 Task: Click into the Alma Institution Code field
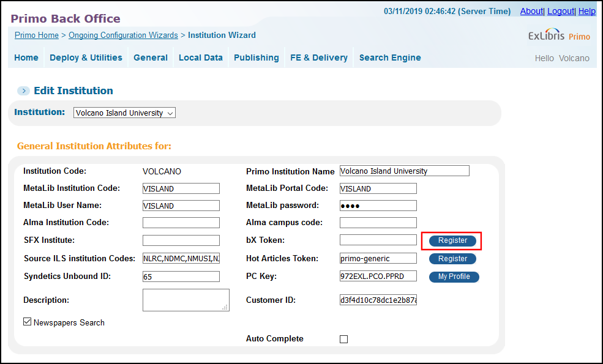coord(181,223)
